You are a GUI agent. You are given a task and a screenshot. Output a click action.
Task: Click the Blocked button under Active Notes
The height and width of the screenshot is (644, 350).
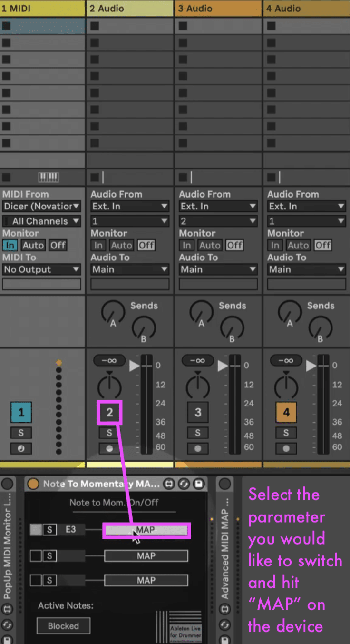[x=63, y=626]
